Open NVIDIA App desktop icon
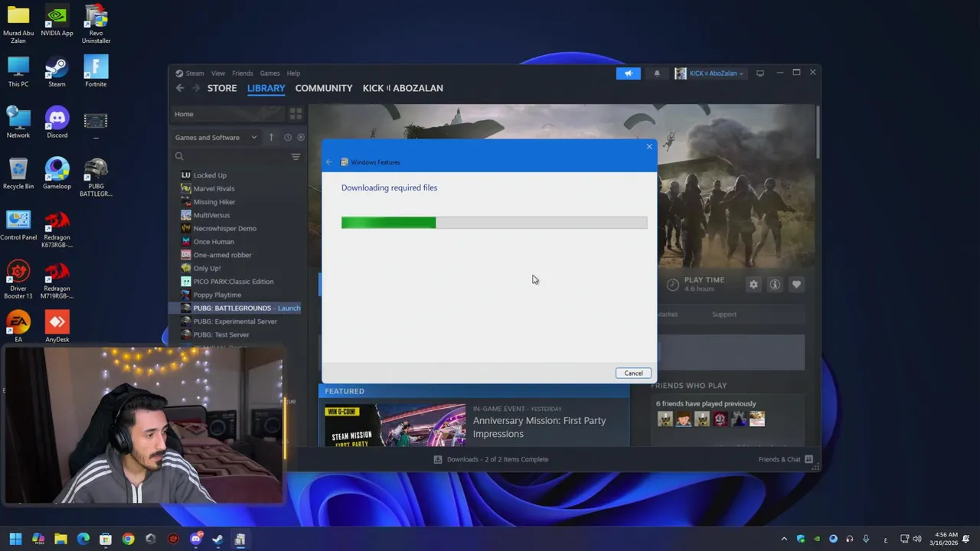This screenshot has width=980, height=551. [x=57, y=22]
